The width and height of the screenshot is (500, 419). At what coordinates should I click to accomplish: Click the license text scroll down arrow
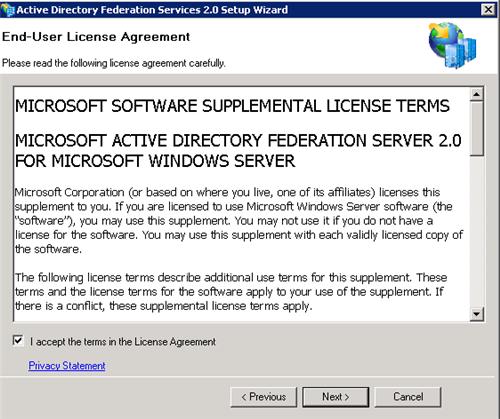point(477,314)
